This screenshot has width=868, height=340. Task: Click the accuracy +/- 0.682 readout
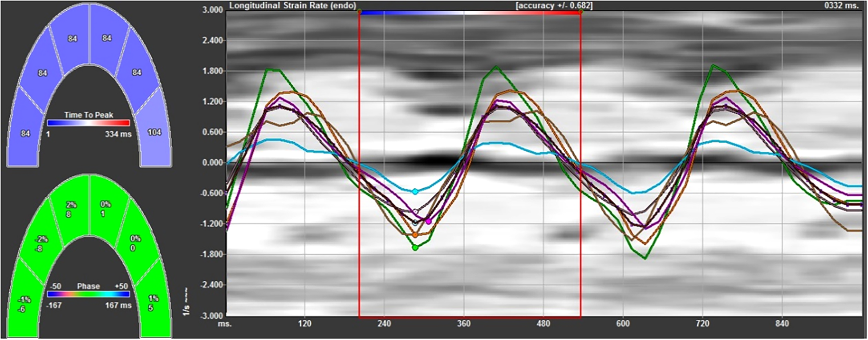(553, 5)
